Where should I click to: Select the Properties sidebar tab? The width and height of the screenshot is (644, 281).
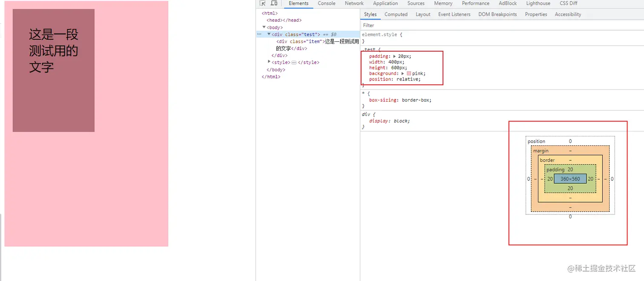coord(536,14)
